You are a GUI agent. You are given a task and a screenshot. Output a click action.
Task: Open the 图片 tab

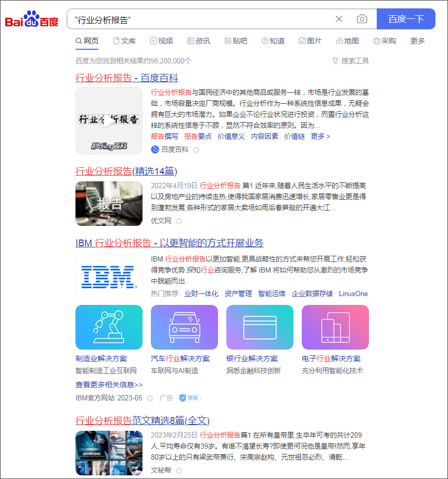pos(310,41)
